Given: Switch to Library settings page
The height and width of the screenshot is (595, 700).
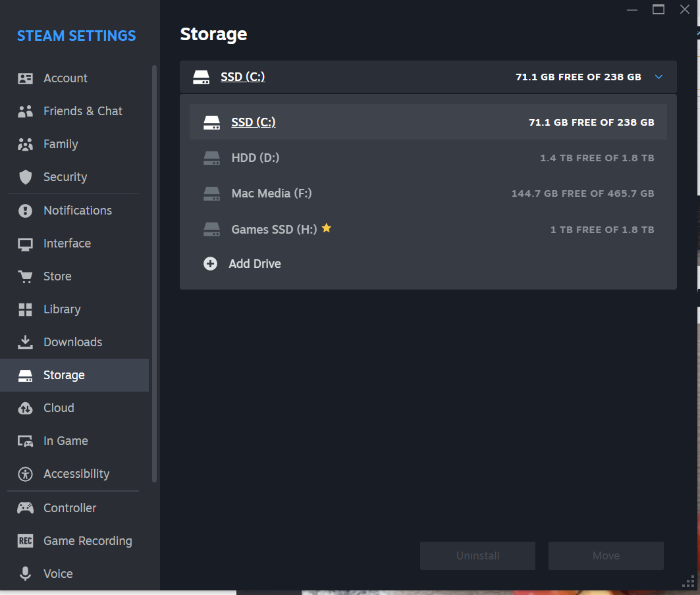Looking at the screenshot, I should click(62, 309).
